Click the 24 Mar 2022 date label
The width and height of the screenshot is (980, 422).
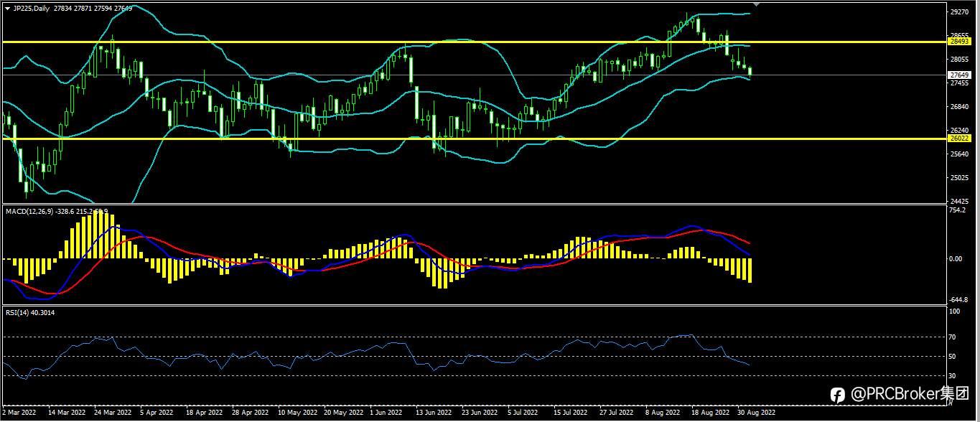(113, 413)
